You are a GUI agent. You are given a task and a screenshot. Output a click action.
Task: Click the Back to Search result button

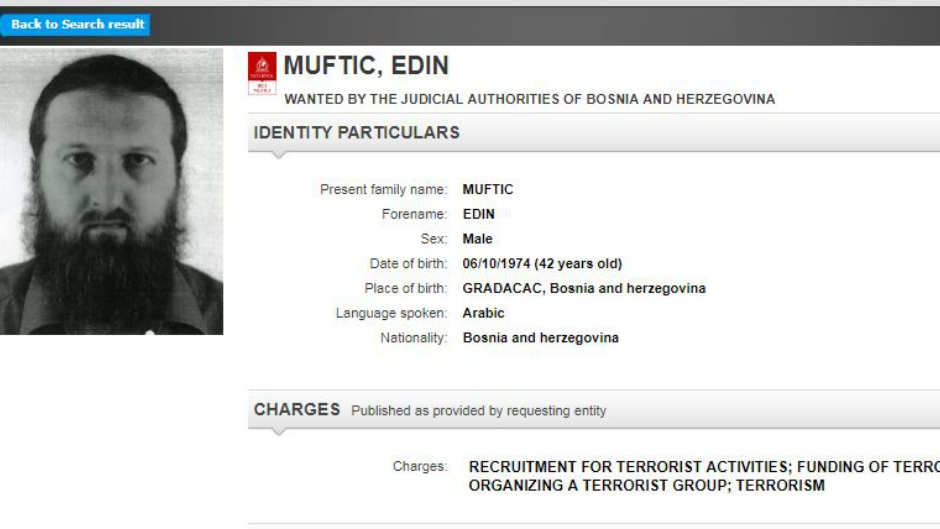[x=76, y=24]
